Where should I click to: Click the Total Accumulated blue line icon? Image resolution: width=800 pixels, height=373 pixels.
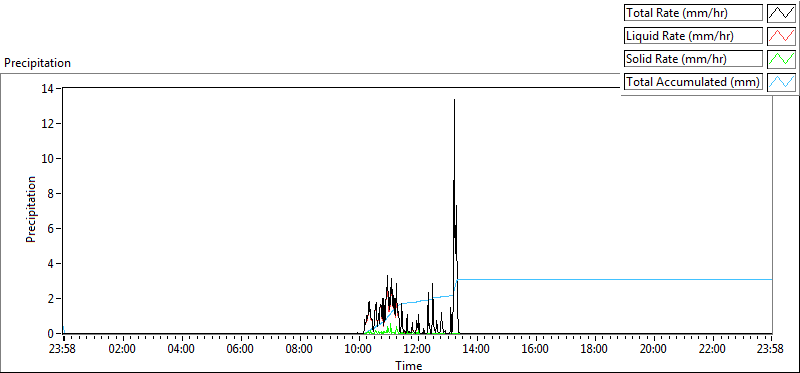pyautogui.click(x=781, y=82)
